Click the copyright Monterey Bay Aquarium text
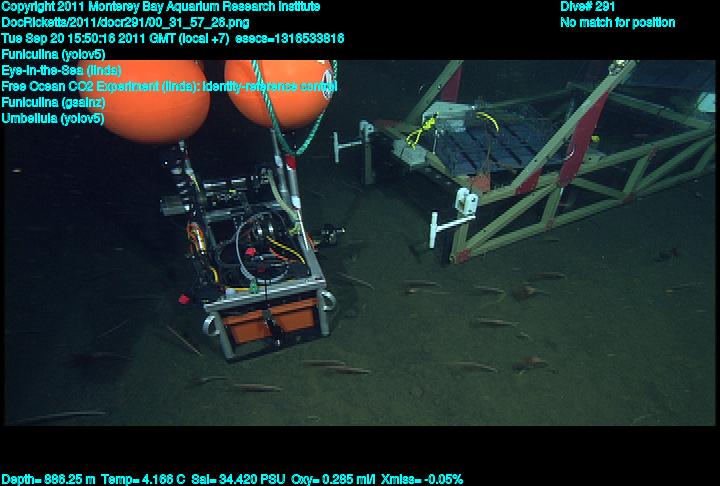 (161, 7)
